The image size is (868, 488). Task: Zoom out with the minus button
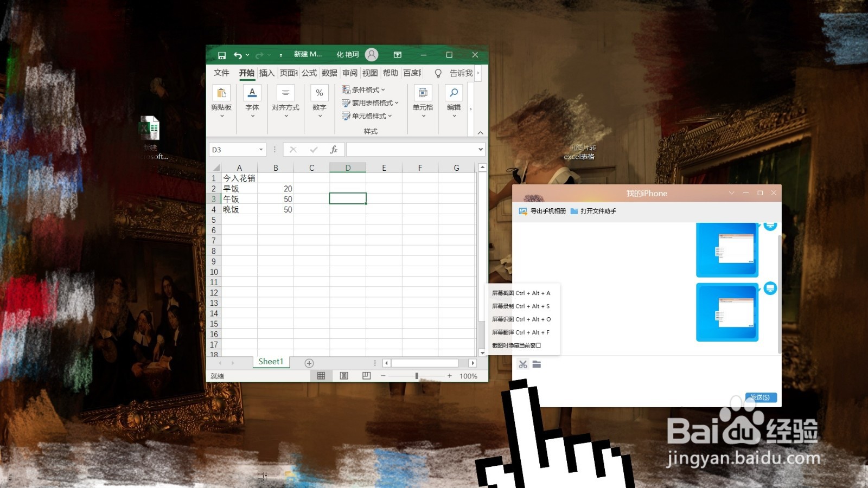click(x=383, y=376)
